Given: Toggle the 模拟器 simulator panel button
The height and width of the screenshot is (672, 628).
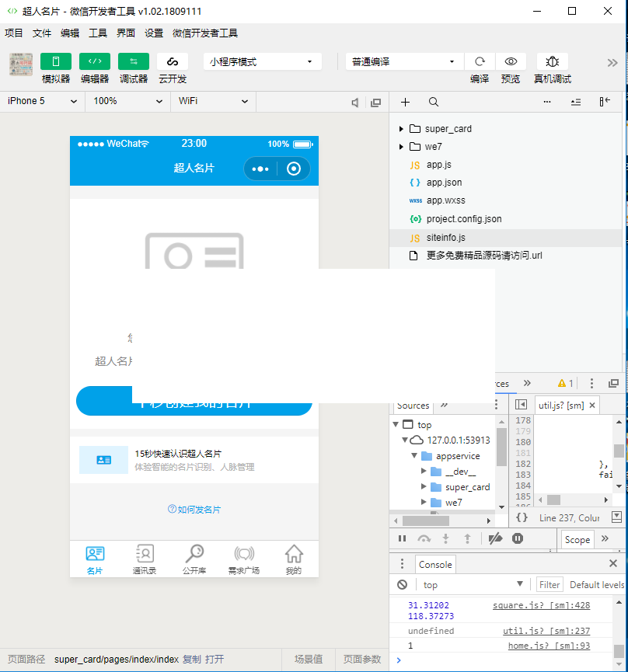Looking at the screenshot, I should tap(56, 61).
